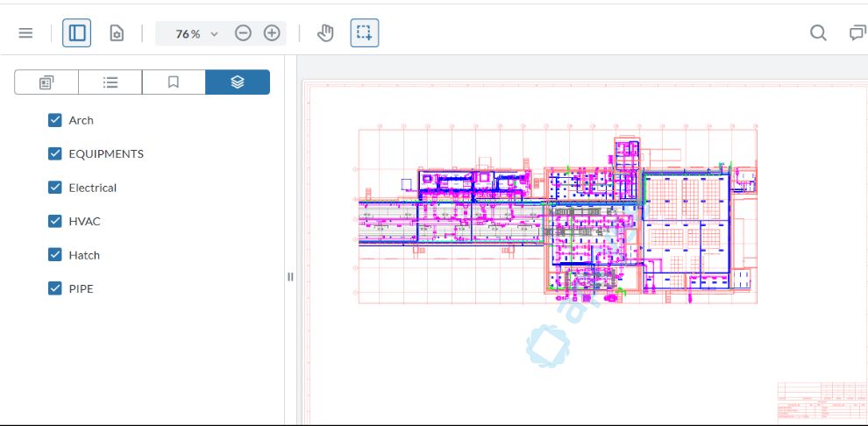Zoom out with the minus button
The width and height of the screenshot is (868, 426).
[x=243, y=33]
